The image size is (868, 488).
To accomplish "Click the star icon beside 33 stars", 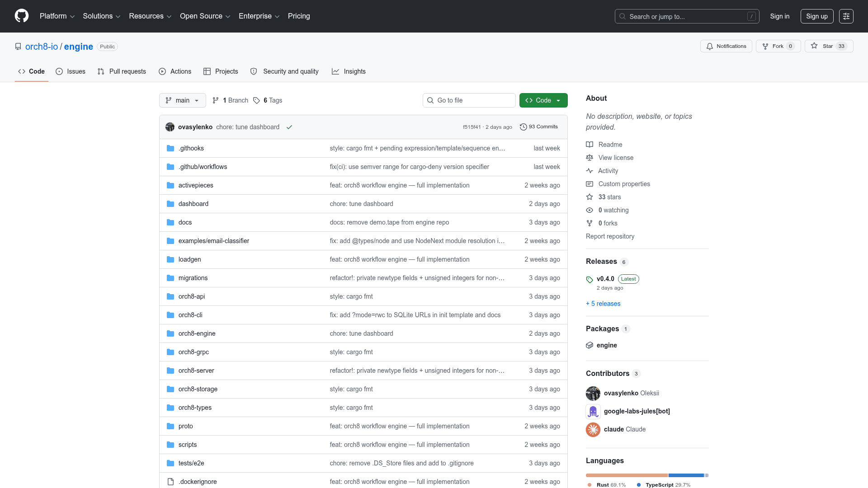I will tap(590, 197).
